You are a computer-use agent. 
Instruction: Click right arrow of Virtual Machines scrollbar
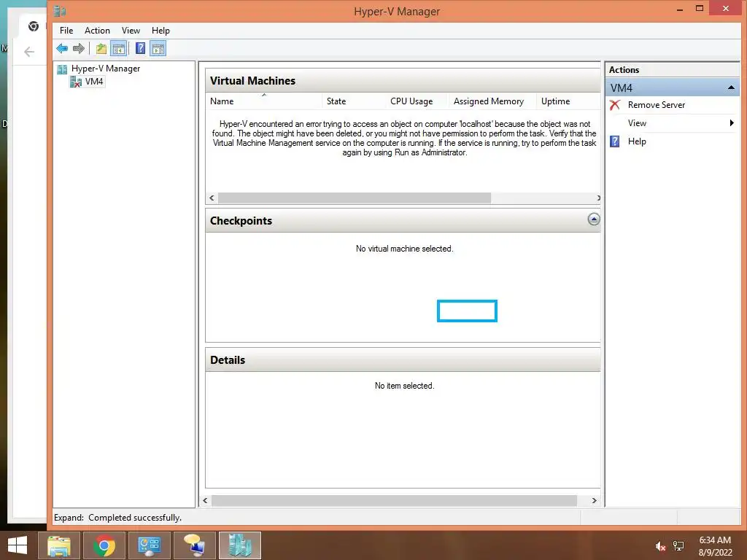coord(598,198)
